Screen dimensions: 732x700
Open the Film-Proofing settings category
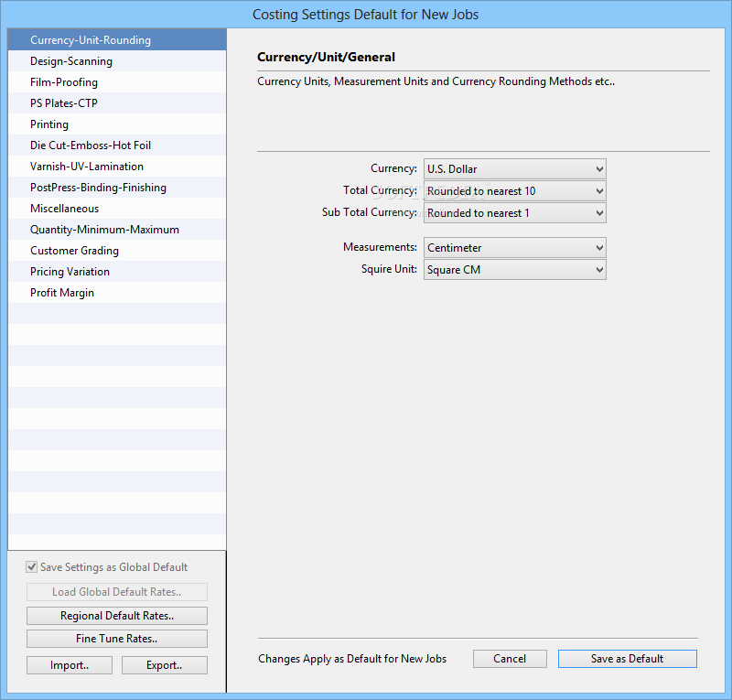coord(117,82)
